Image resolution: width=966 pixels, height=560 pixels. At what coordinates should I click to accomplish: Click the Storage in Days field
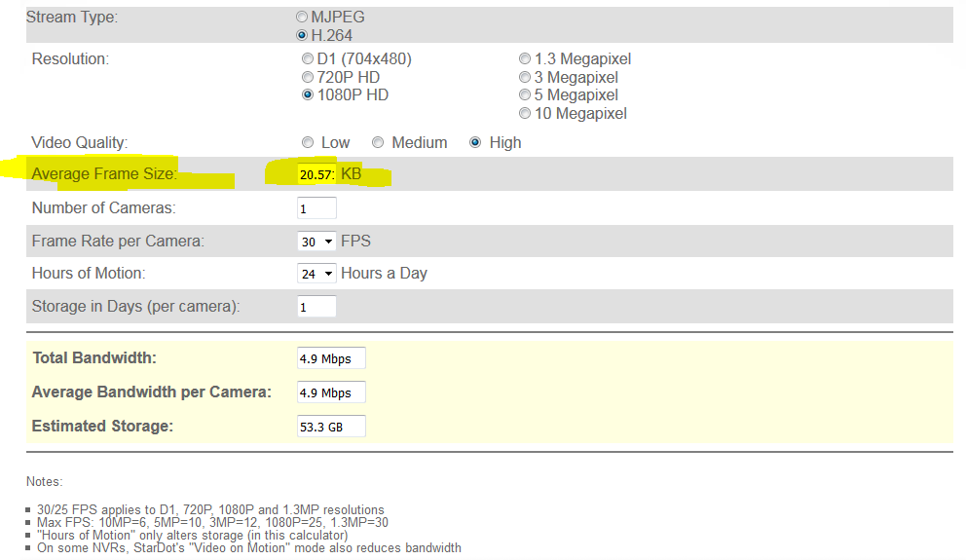point(316,307)
